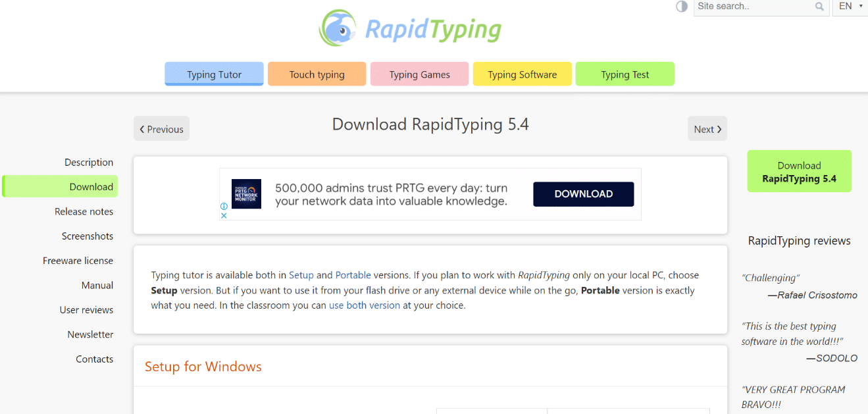Select Description in the sidebar
The image size is (868, 414).
tap(89, 163)
